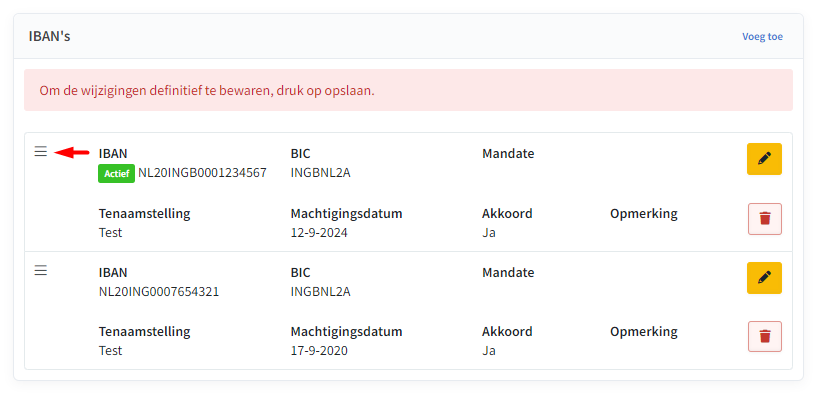Edit the NL20INGB0001234567 IBAN with the pencil
817x420 pixels.
[764, 159]
